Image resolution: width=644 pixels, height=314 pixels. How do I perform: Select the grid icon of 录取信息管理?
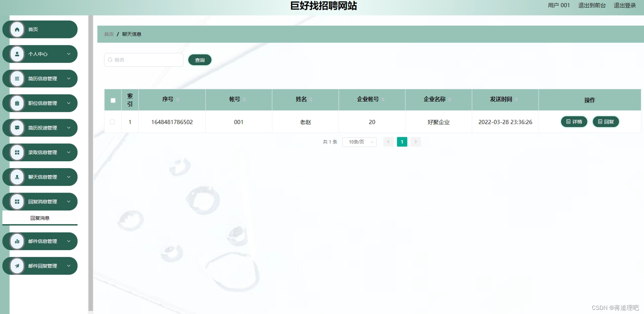coord(17,152)
